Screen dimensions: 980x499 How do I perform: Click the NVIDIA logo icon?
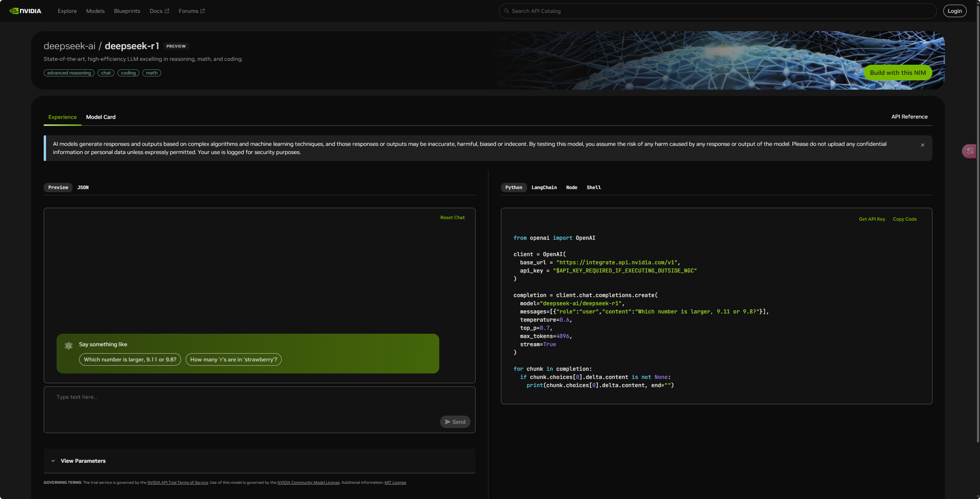pyautogui.click(x=14, y=11)
